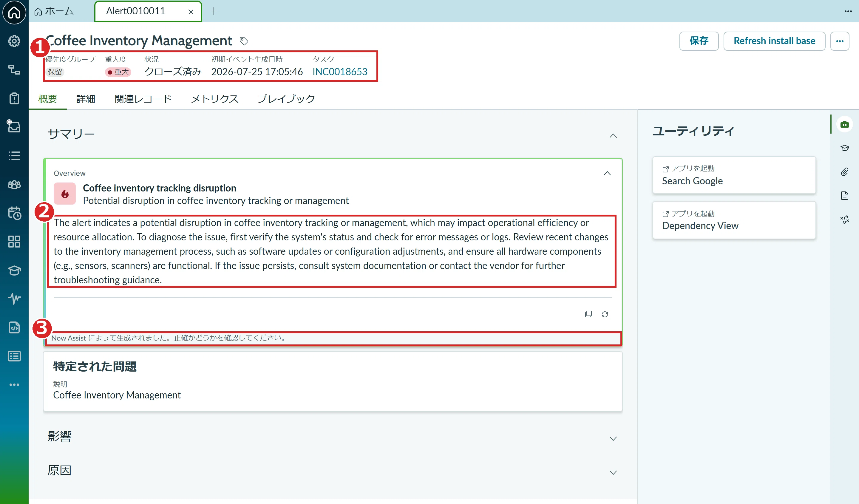The height and width of the screenshot is (504, 859).
Task: Open more actions menu beside Refresh install base
Action: [x=840, y=41]
